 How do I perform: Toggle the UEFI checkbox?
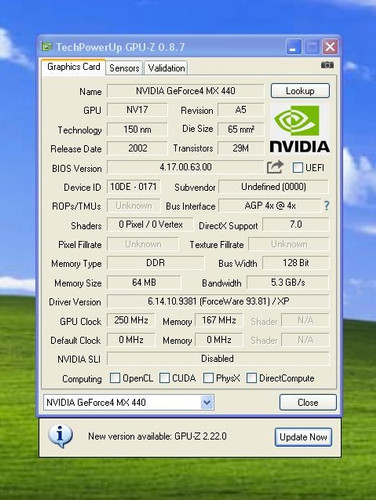(298, 167)
